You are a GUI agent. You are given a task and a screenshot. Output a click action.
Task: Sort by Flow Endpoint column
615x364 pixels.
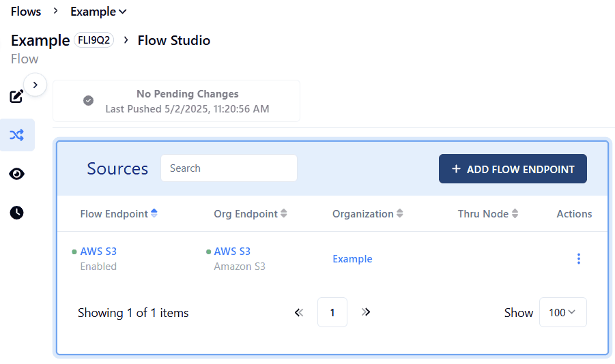[x=119, y=213]
